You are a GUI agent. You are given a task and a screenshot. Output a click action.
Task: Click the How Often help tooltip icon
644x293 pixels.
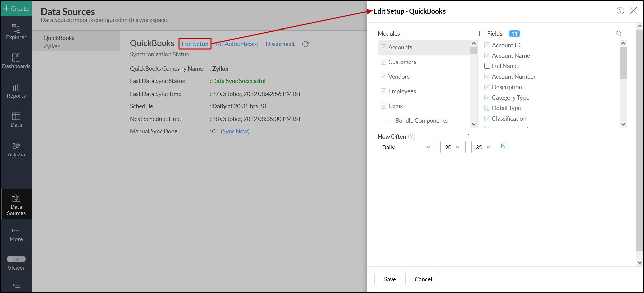[412, 137]
